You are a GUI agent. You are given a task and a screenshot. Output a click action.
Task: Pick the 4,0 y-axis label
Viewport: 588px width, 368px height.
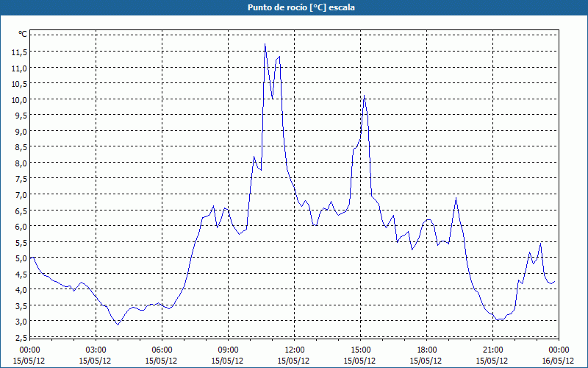coord(21,289)
